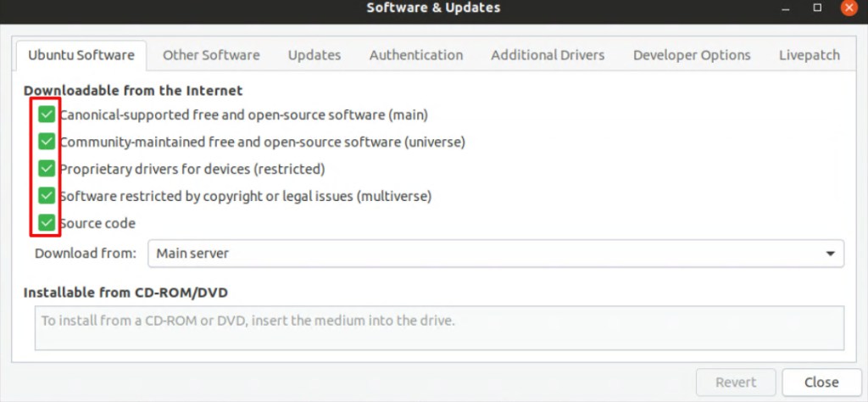Click the CD-ROM/DVD install list area
This screenshot has height=402, width=868.
click(x=439, y=327)
